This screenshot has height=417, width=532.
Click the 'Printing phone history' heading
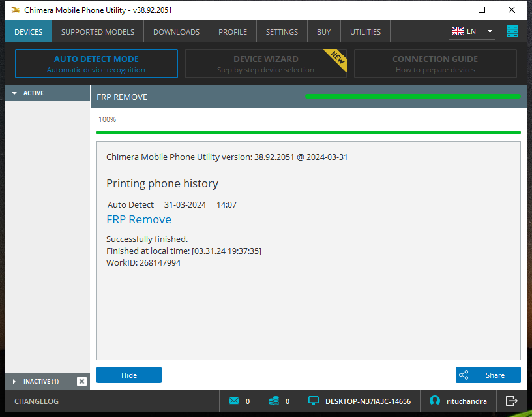[x=162, y=184]
